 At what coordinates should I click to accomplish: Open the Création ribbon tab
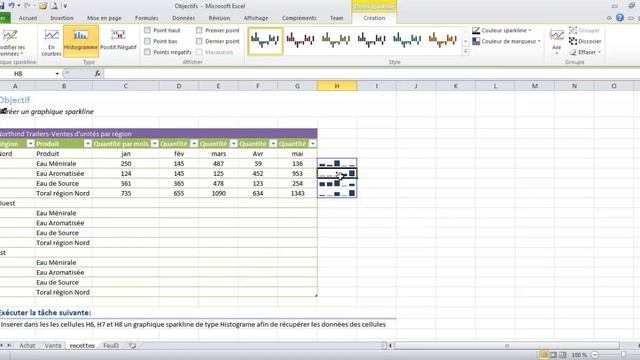click(374, 18)
